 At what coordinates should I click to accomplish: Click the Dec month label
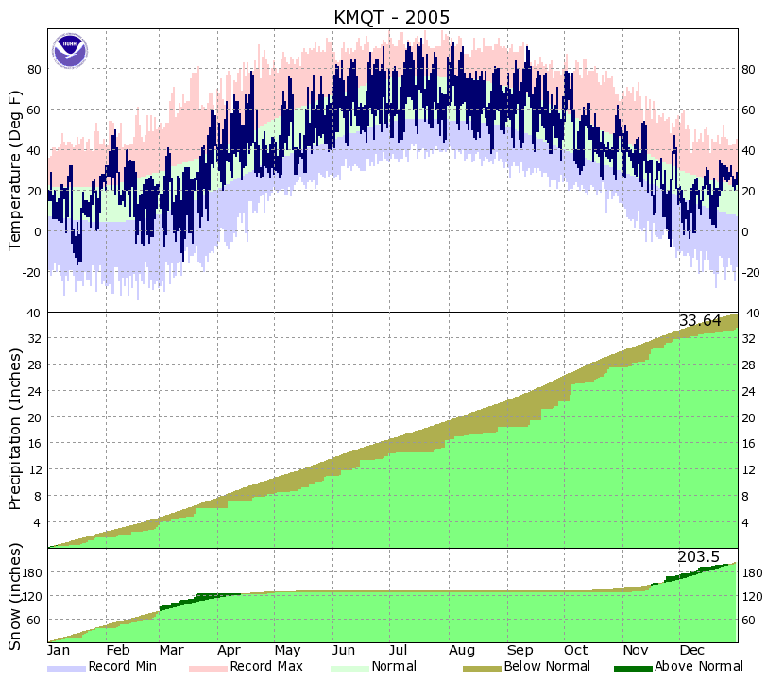(x=692, y=650)
